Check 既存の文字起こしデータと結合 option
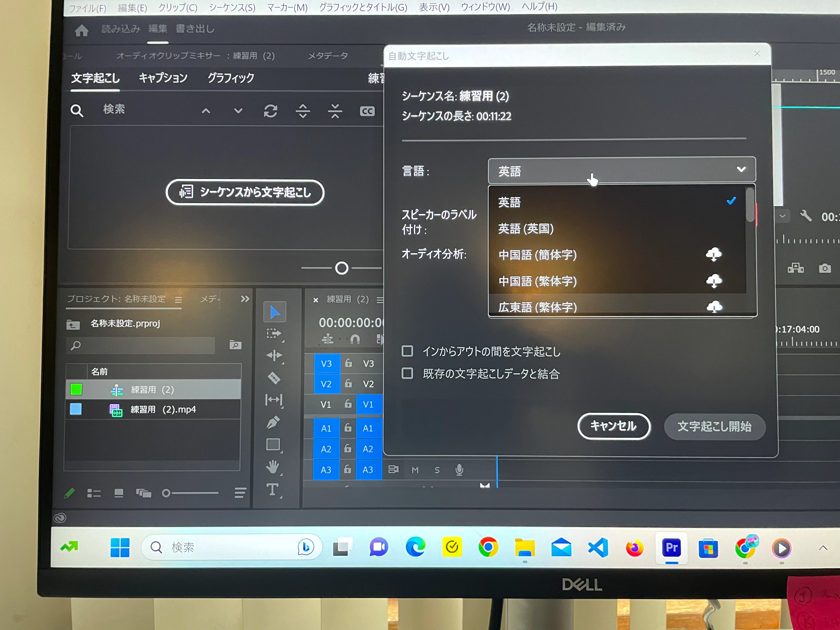Screen dimensions: 840x630 (x=407, y=373)
